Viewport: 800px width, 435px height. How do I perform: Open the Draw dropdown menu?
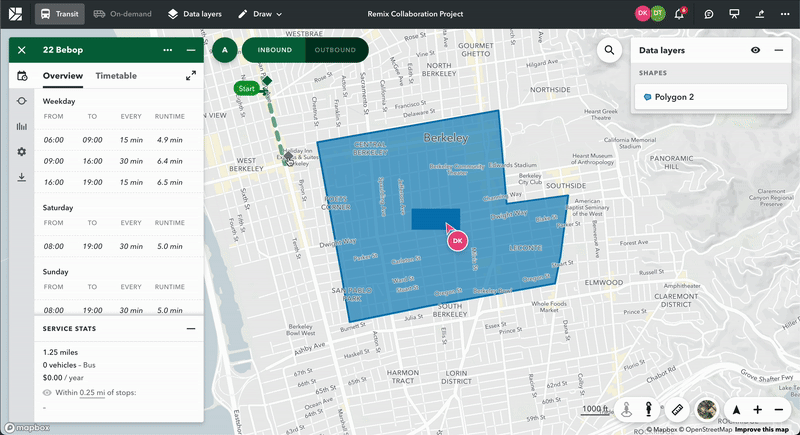click(260, 14)
